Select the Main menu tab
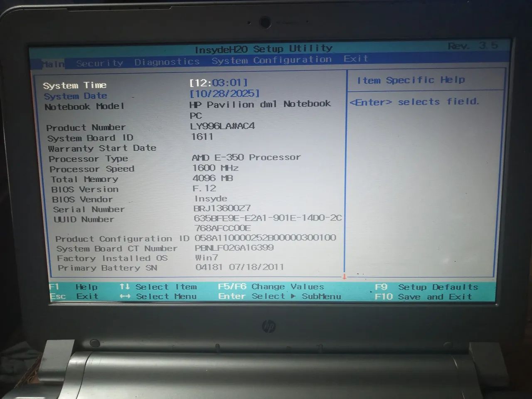The width and height of the screenshot is (532, 399). coord(53,63)
